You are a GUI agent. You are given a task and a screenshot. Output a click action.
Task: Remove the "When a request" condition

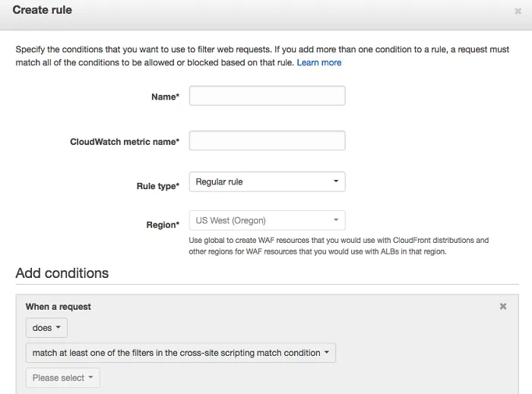point(502,306)
